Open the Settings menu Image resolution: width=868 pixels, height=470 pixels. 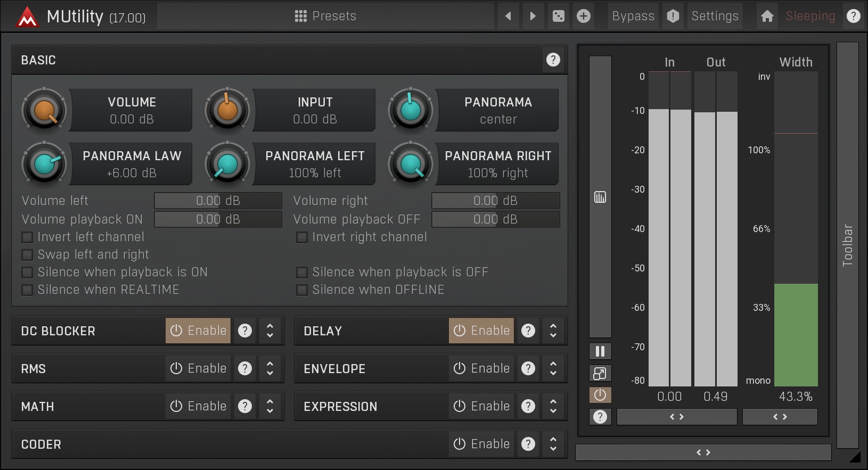coord(715,16)
